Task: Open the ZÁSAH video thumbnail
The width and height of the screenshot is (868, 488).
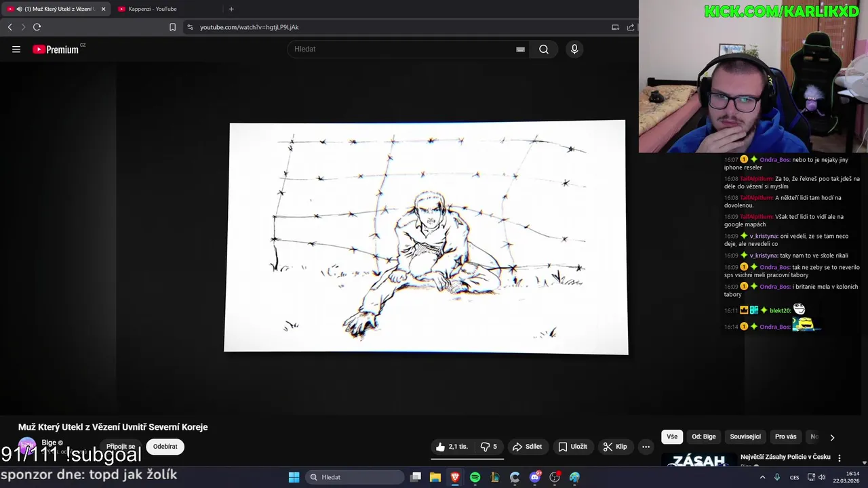Action: pyautogui.click(x=699, y=460)
